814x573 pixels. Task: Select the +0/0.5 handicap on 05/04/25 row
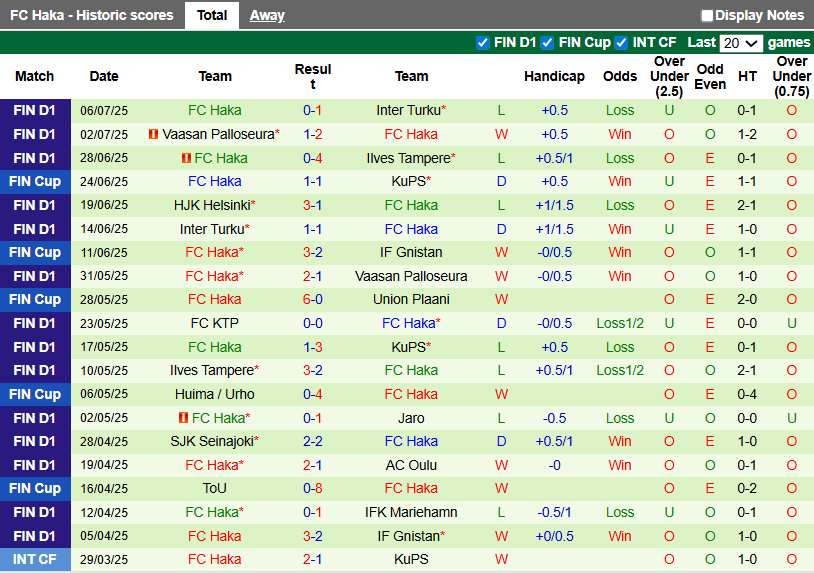[x=554, y=536]
